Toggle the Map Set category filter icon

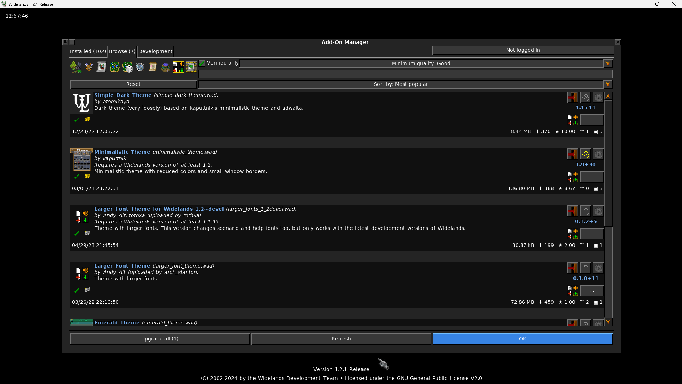(127, 67)
